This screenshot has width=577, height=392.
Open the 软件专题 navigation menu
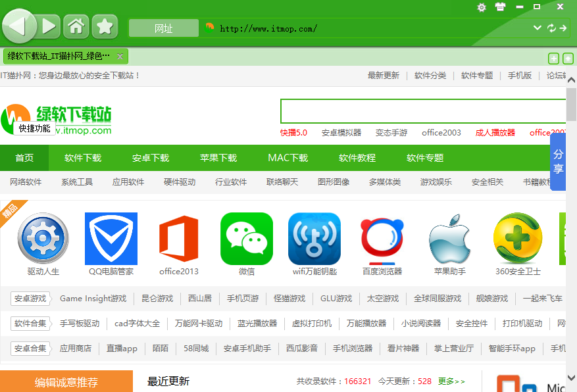coord(425,158)
